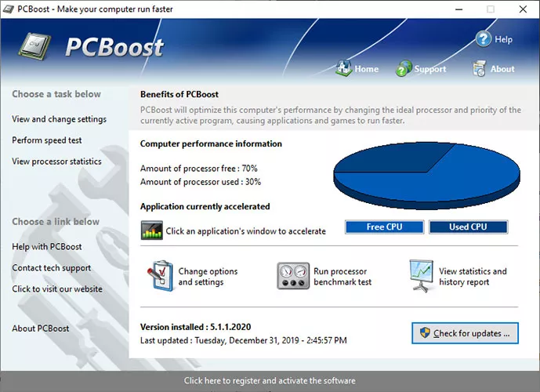540x392 pixels.
Task: Close the PCBoost window
Action: (x=523, y=9)
